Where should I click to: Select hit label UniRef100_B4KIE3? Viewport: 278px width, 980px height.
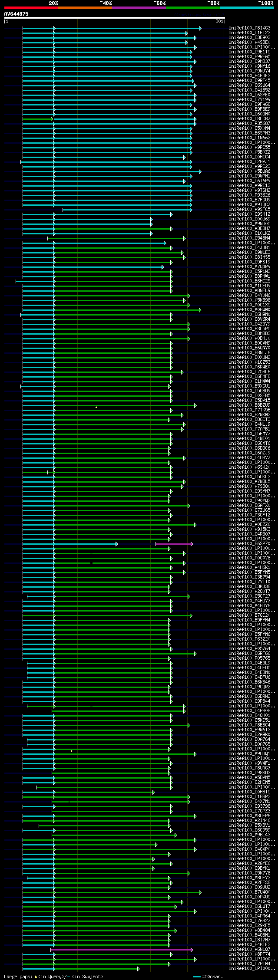[249, 945]
